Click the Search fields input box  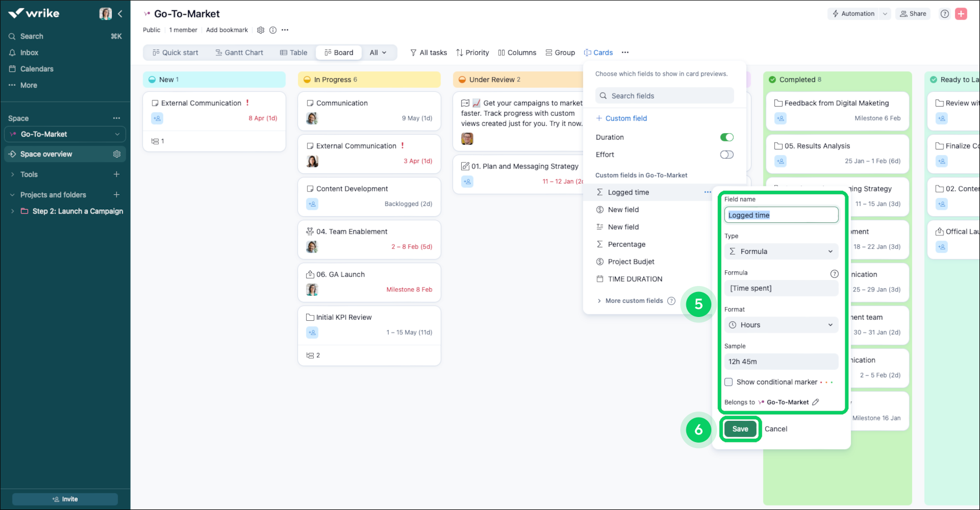664,95
